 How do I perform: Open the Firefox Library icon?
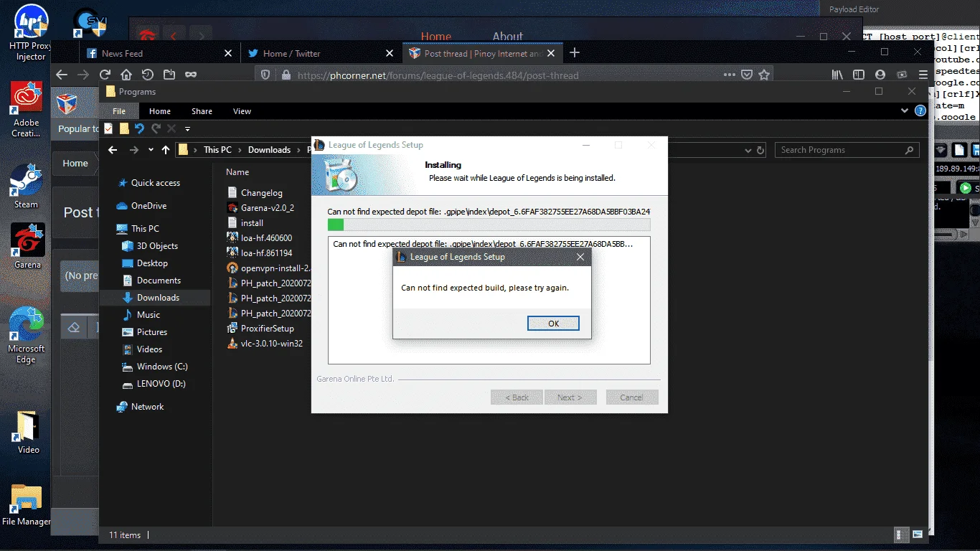tap(837, 75)
